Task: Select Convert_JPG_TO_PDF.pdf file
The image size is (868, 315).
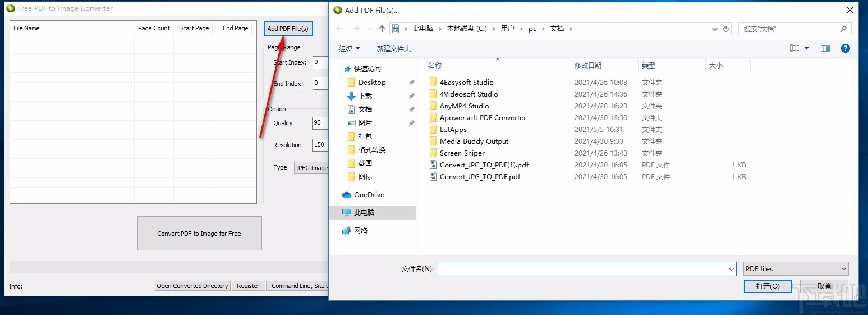Action: (x=480, y=176)
